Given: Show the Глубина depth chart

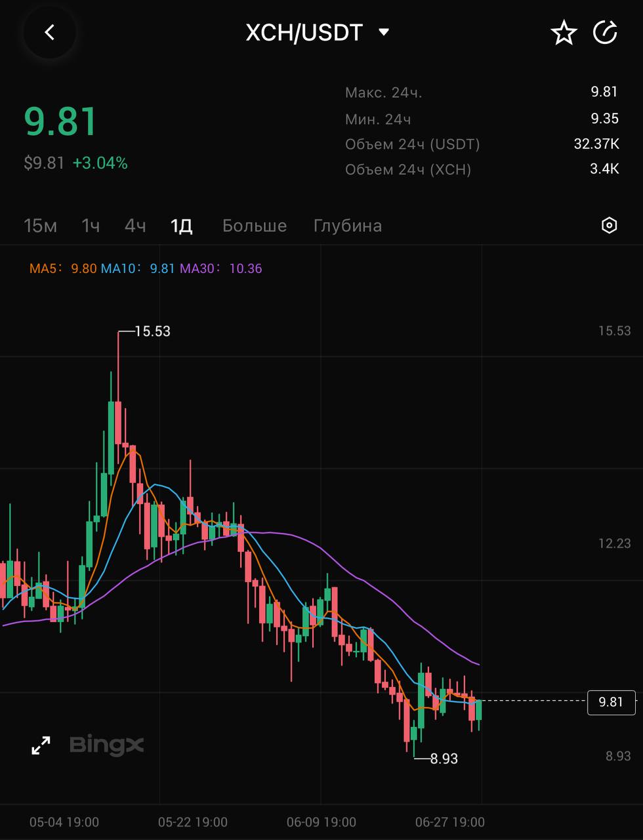Looking at the screenshot, I should pyautogui.click(x=348, y=226).
